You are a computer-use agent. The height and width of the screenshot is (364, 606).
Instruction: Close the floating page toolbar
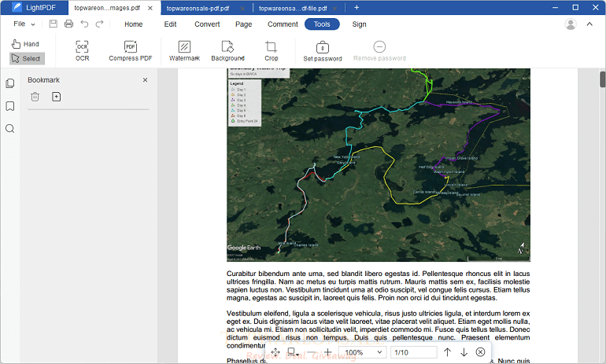480,352
